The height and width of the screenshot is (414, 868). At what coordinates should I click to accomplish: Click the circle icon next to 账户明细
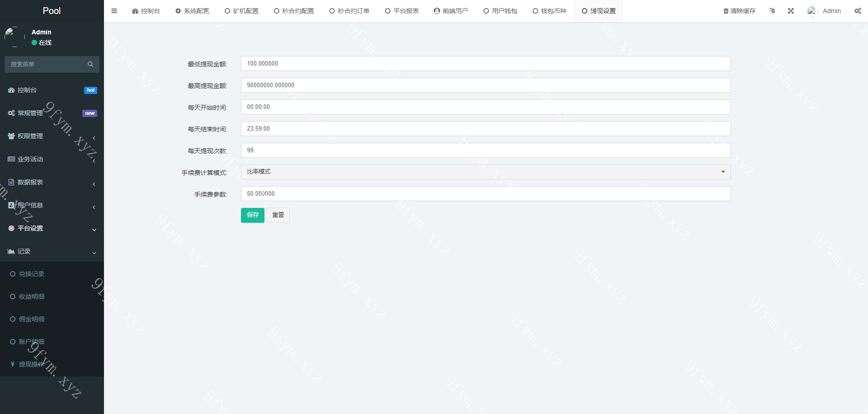click(13, 342)
